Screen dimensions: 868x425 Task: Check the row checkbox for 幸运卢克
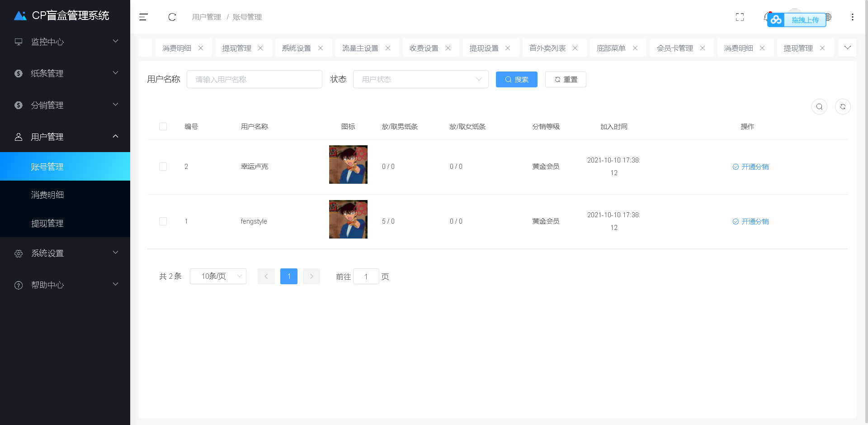point(163,167)
